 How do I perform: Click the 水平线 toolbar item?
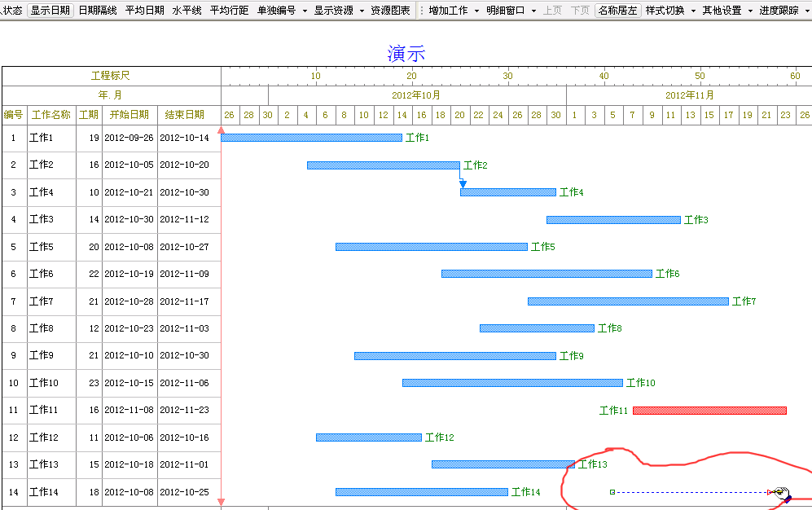tap(187, 11)
